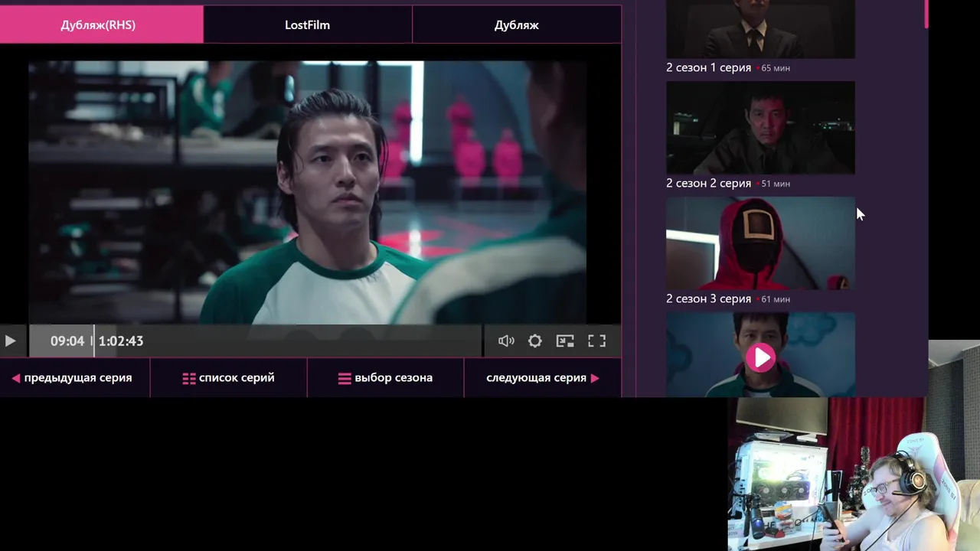Viewport: 980px width, 551px height.
Task: Select the Дубляж(RHS) voice-over tab
Action: pyautogui.click(x=101, y=24)
